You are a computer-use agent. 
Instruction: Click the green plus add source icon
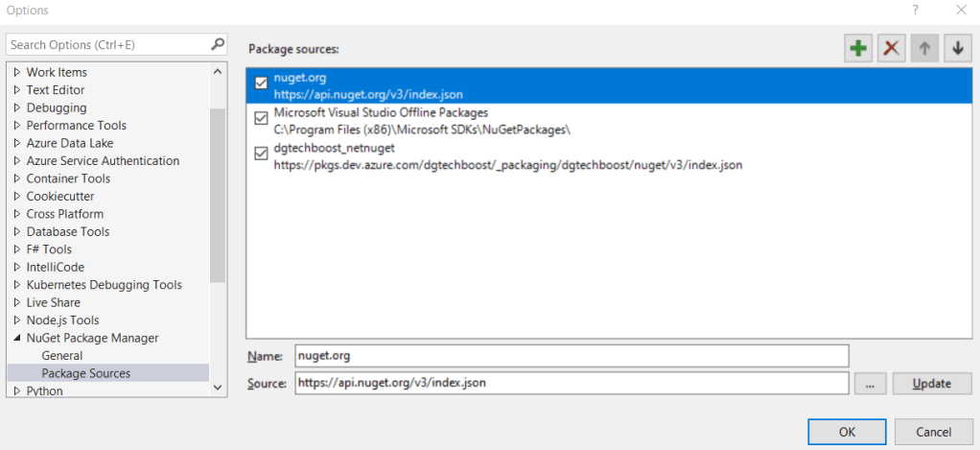coord(858,49)
